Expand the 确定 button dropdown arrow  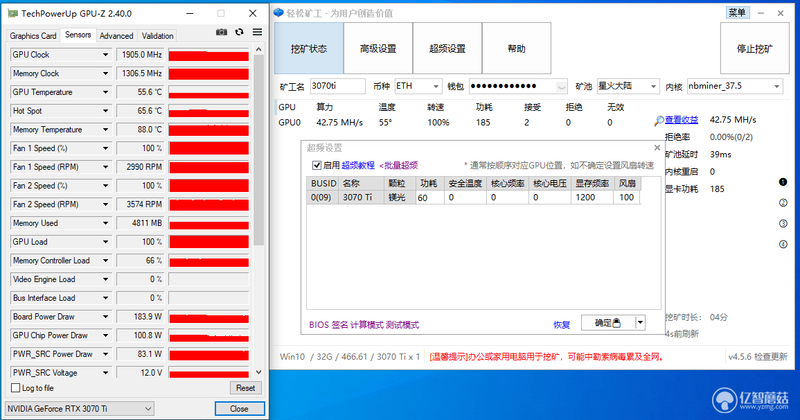coord(640,323)
